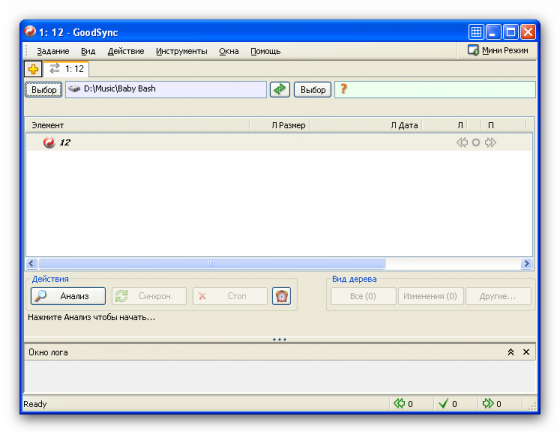Image resolution: width=560 pixels, height=434 pixels.
Task: Click the red GoodSync icon beside 12
Action: (49, 142)
